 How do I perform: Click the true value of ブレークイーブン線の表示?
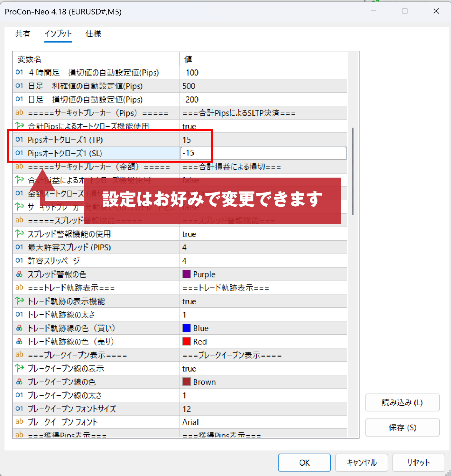coord(189,368)
